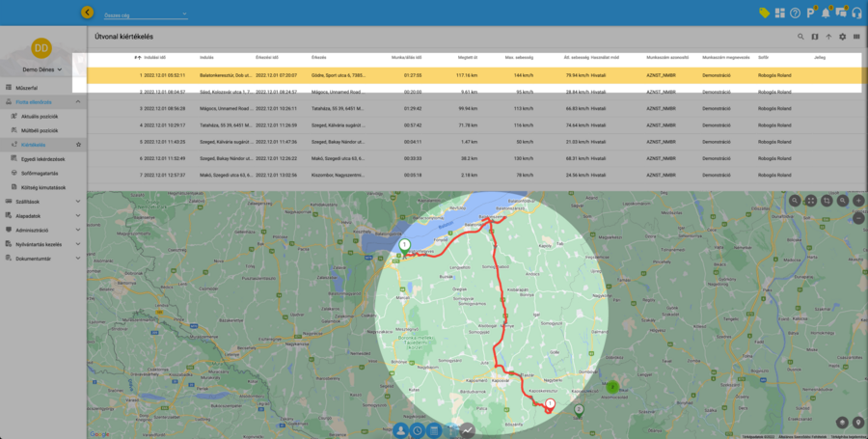868x439 pixels.
Task: Sort by Indulási idő column header
Action: pyautogui.click(x=154, y=57)
